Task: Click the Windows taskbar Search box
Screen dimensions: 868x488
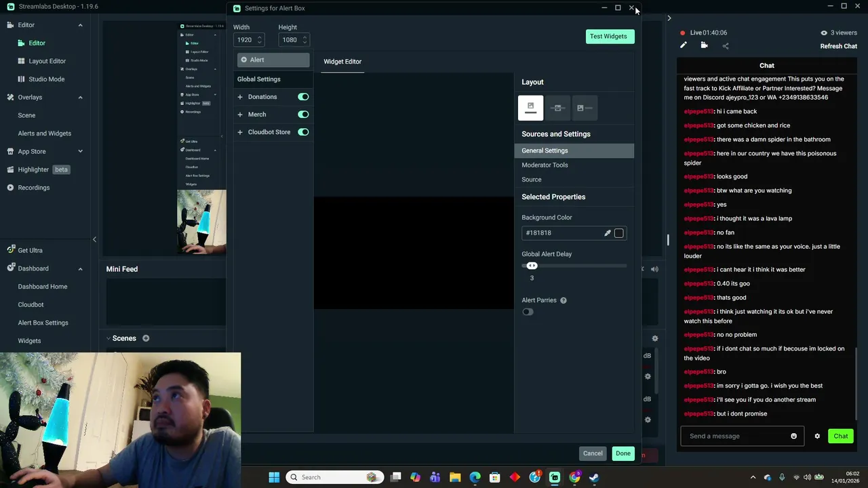Action: [x=334, y=477]
